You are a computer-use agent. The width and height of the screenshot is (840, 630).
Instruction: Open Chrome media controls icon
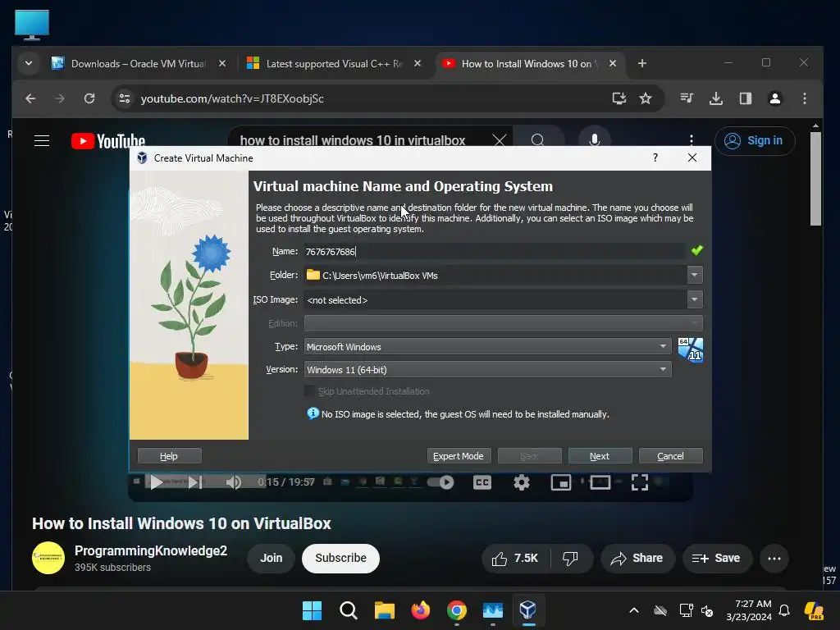click(687, 98)
